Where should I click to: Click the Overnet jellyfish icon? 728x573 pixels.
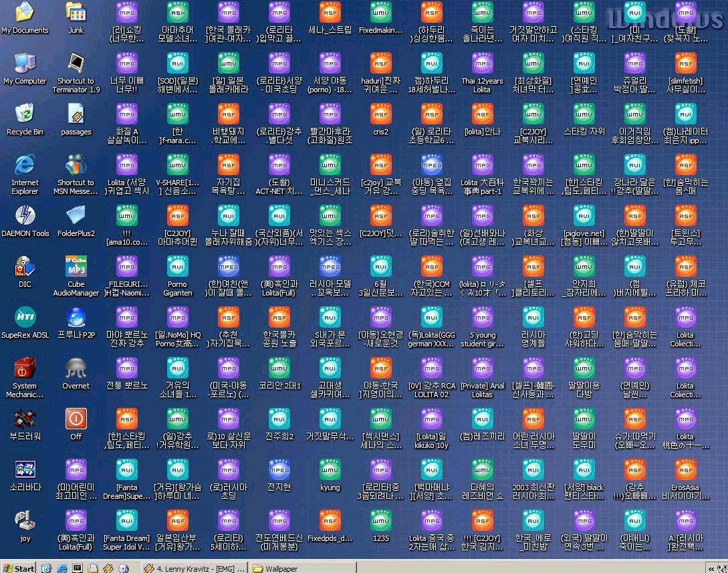[x=76, y=368]
